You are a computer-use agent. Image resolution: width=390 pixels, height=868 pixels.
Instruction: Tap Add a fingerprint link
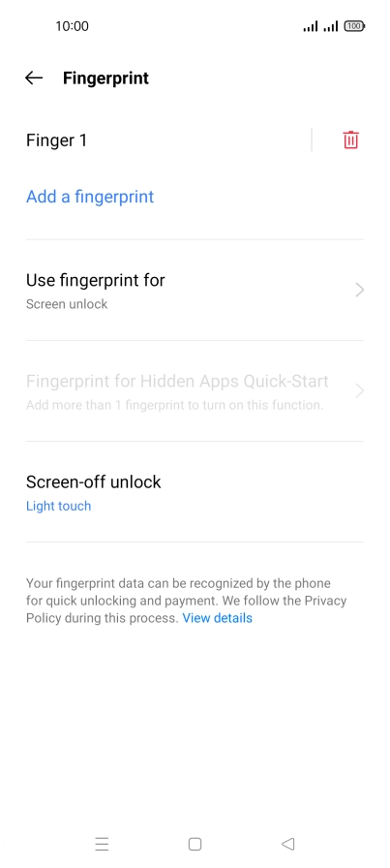(x=90, y=197)
